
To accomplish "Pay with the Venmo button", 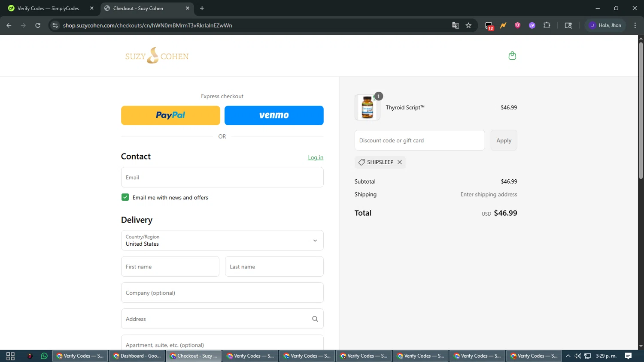I will (x=274, y=115).
